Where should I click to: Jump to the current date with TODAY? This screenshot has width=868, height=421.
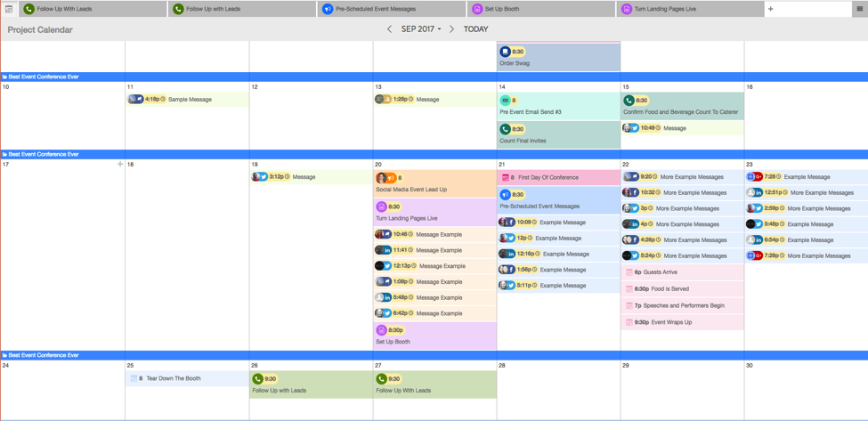(x=475, y=29)
